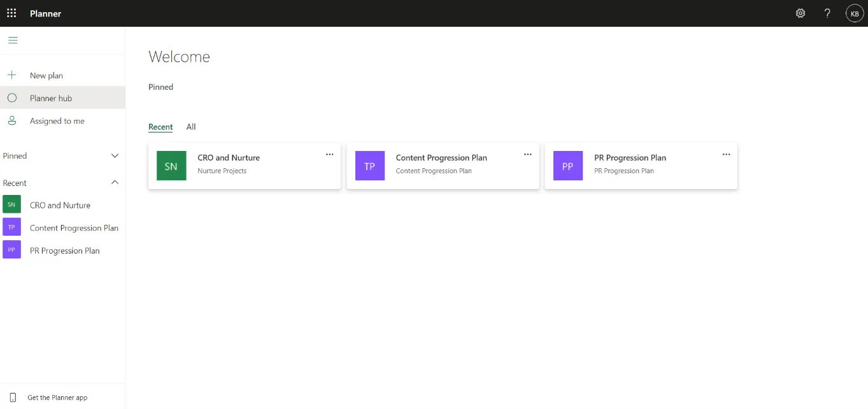This screenshot has height=409, width=868.
Task: Expand the Pinned section
Action: coord(115,155)
